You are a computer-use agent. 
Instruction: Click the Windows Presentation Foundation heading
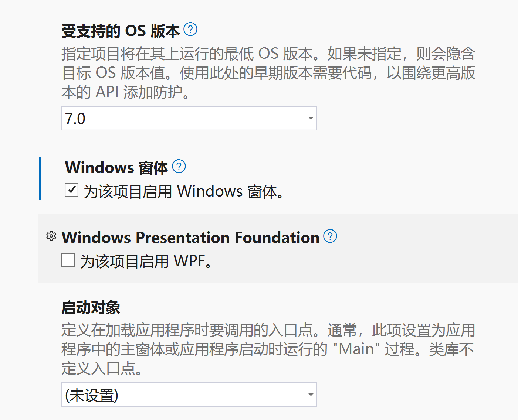pyautogui.click(x=190, y=237)
